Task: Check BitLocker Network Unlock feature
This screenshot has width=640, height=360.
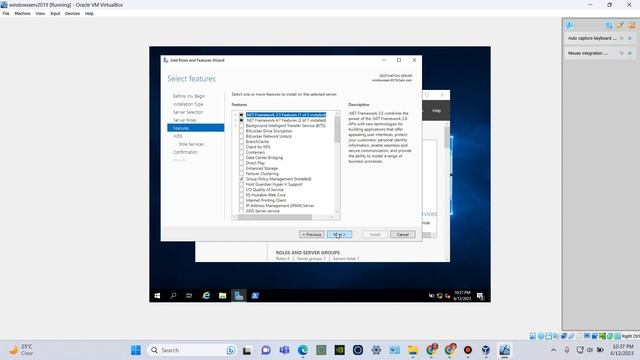Action: tap(241, 136)
